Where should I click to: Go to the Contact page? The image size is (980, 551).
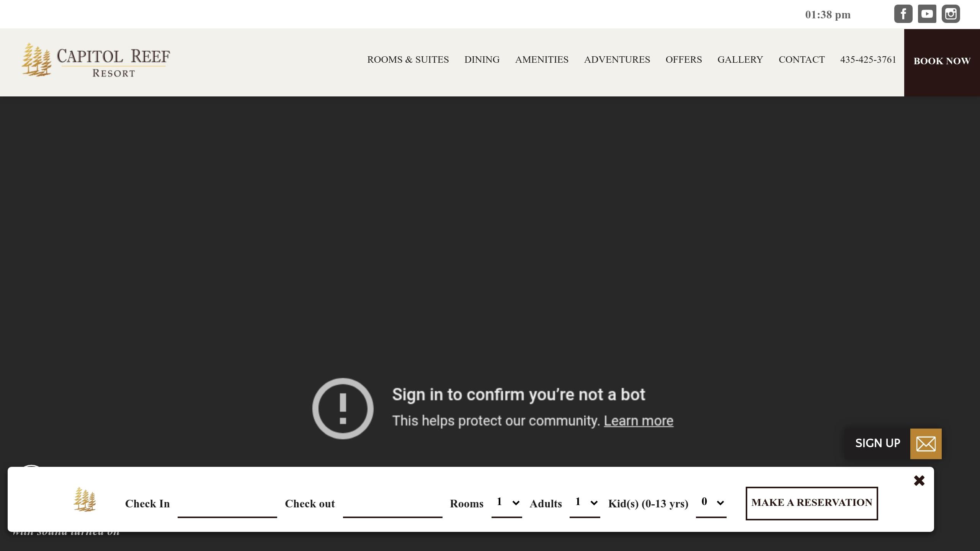click(802, 60)
